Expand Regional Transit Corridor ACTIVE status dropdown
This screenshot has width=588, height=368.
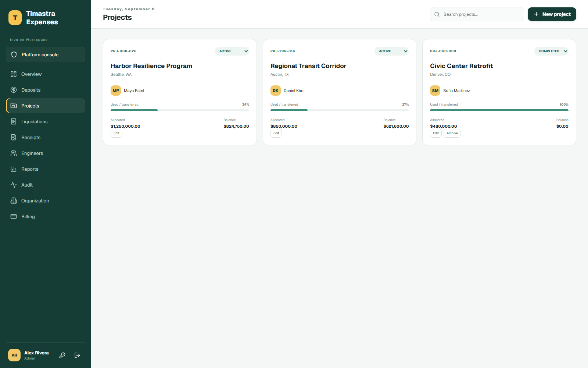(391, 51)
